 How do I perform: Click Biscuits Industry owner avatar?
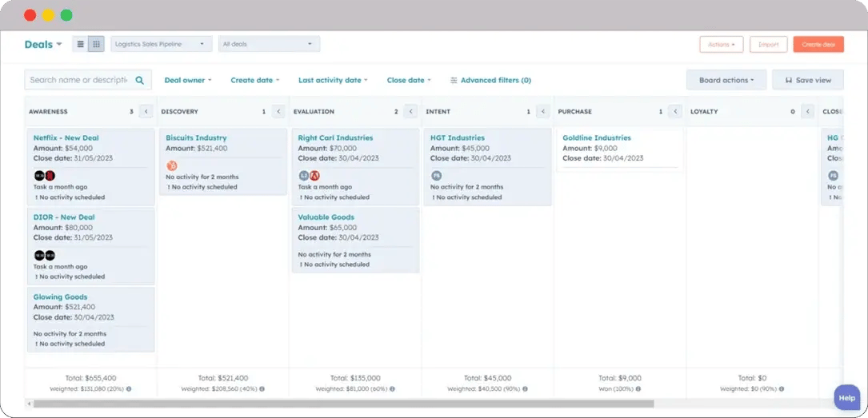(172, 165)
